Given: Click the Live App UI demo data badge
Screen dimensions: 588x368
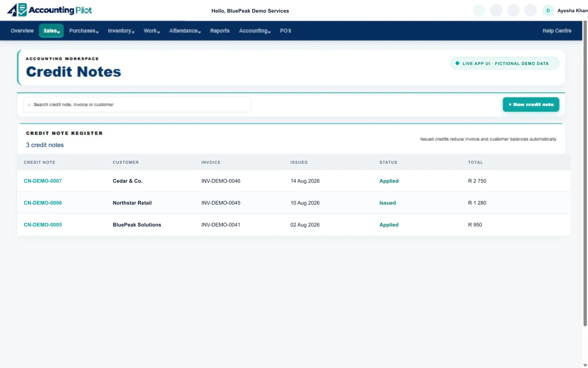Looking at the screenshot, I should coord(505,63).
